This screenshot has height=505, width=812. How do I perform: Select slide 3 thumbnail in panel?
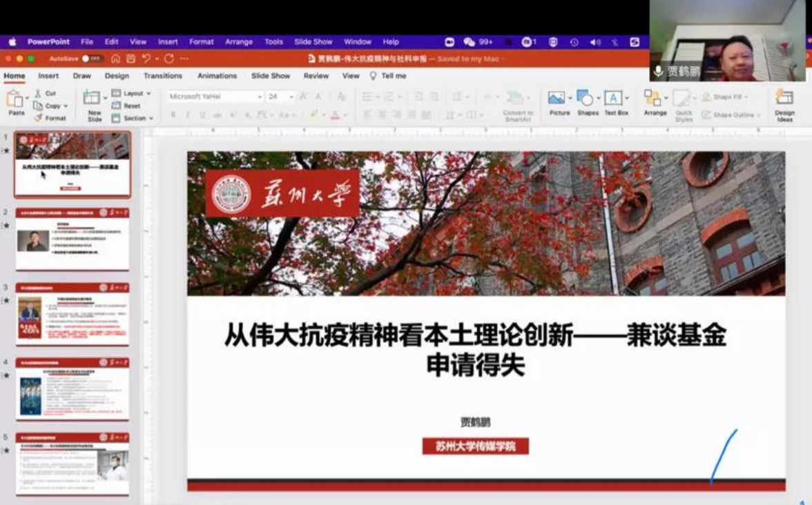(x=72, y=314)
